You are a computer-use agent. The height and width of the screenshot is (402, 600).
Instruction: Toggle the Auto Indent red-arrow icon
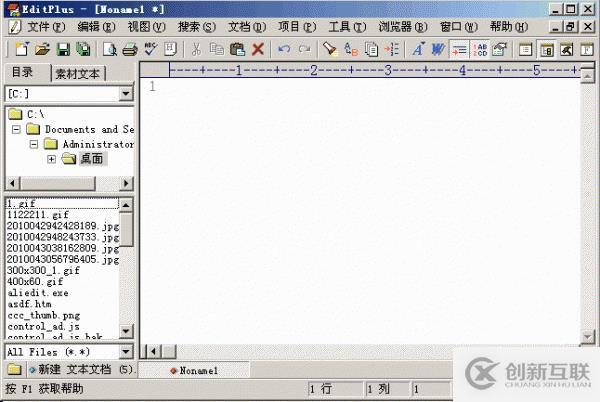coord(459,49)
